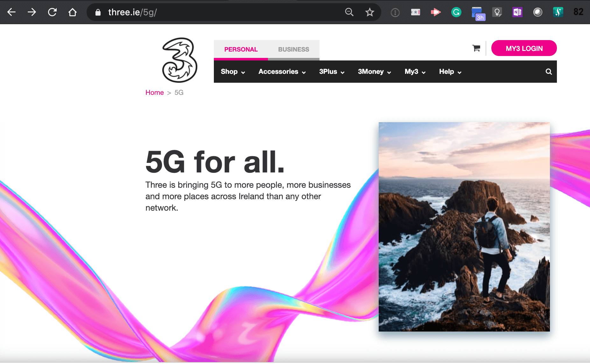Navigate back via the Home breadcrumb link
Viewport: 590px width, 364px height.
coord(154,92)
